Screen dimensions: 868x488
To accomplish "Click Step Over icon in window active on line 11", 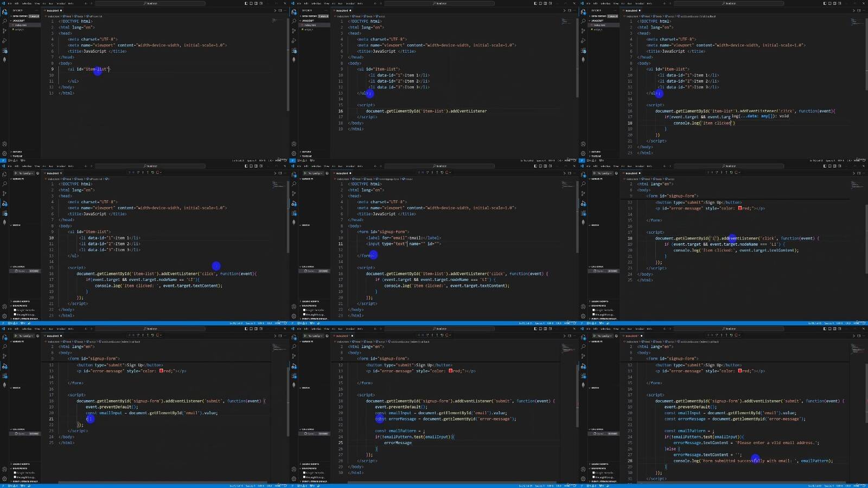I will pyautogui.click(x=427, y=172).
